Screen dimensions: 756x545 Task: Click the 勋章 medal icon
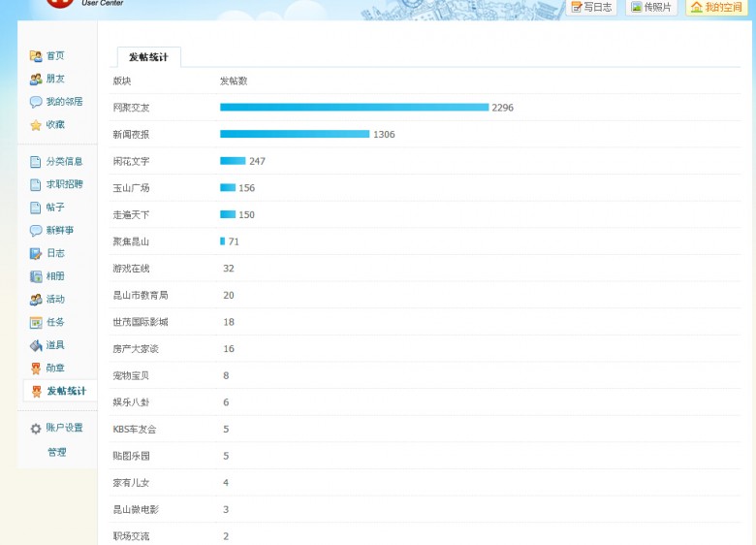click(36, 369)
